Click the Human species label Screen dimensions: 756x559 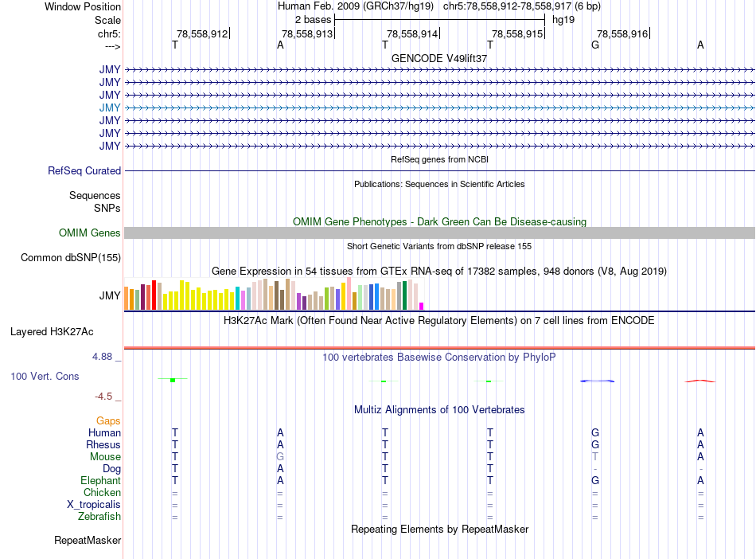[x=104, y=433]
